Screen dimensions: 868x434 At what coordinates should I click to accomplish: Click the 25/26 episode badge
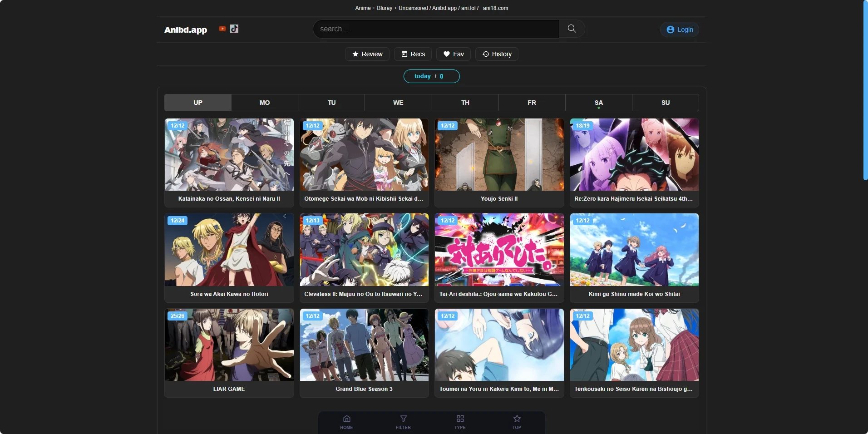pos(178,316)
